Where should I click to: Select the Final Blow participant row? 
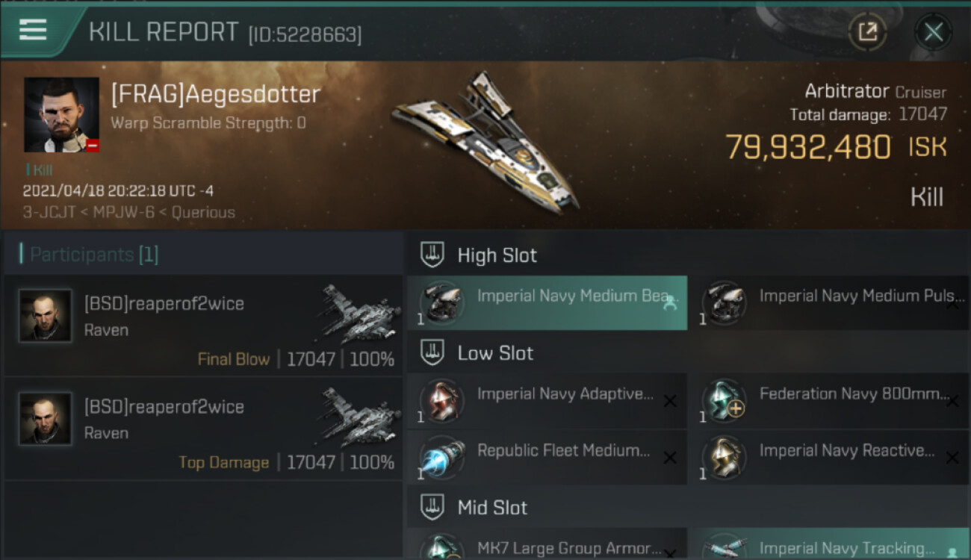coord(203,326)
